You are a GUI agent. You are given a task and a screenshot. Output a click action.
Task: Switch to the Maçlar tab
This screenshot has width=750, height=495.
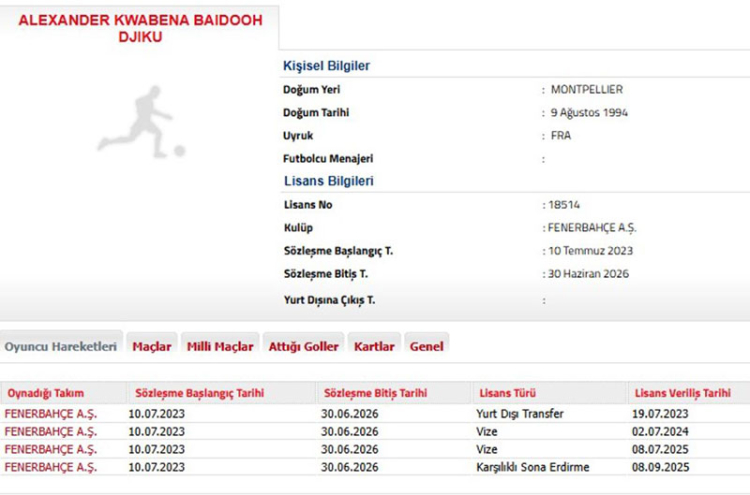point(152,347)
